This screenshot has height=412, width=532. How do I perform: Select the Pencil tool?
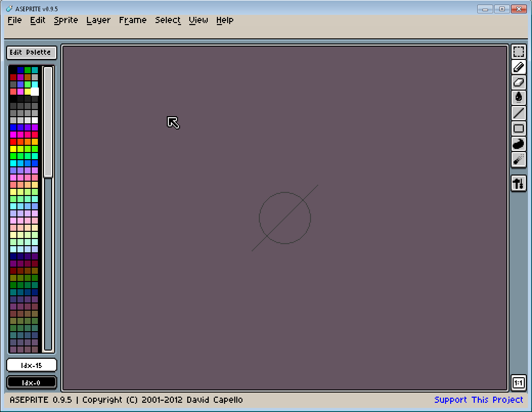[x=518, y=67]
